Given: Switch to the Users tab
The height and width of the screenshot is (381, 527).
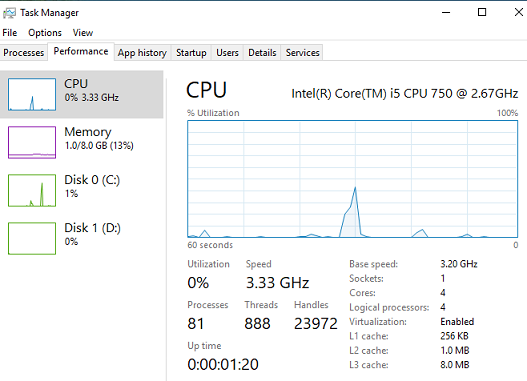Looking at the screenshot, I should (x=228, y=53).
